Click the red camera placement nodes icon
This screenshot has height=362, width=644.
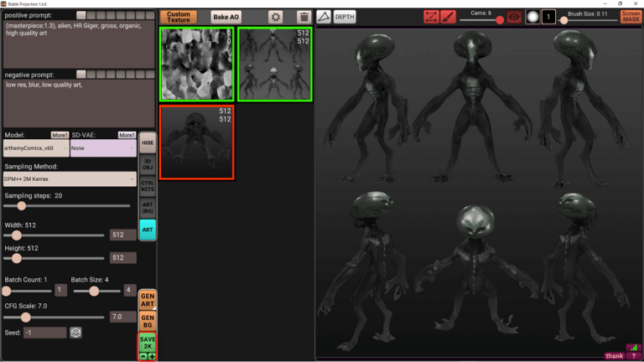pyautogui.click(x=431, y=17)
